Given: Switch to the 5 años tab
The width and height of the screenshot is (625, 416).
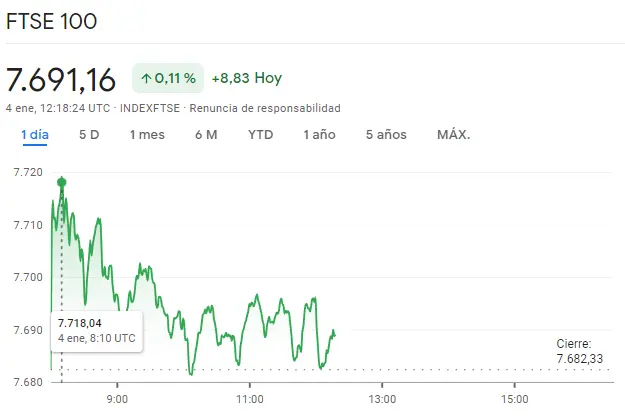Looking at the screenshot, I should (x=386, y=135).
